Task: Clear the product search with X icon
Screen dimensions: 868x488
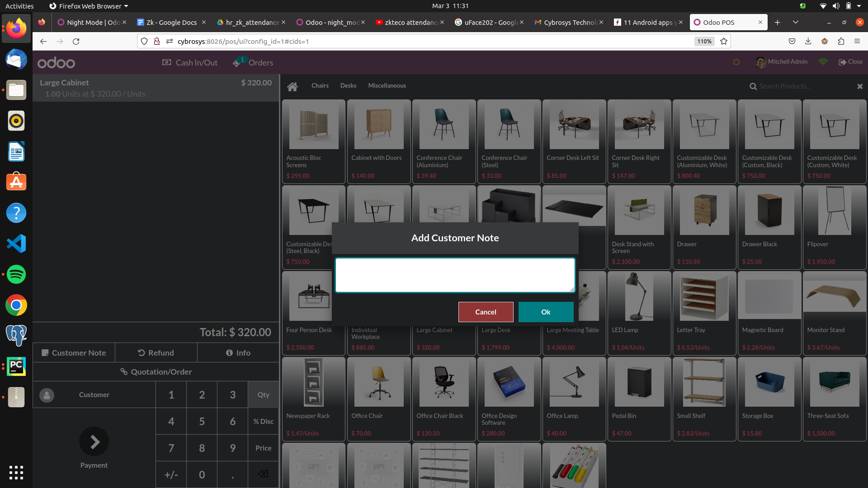Action: pos(860,86)
